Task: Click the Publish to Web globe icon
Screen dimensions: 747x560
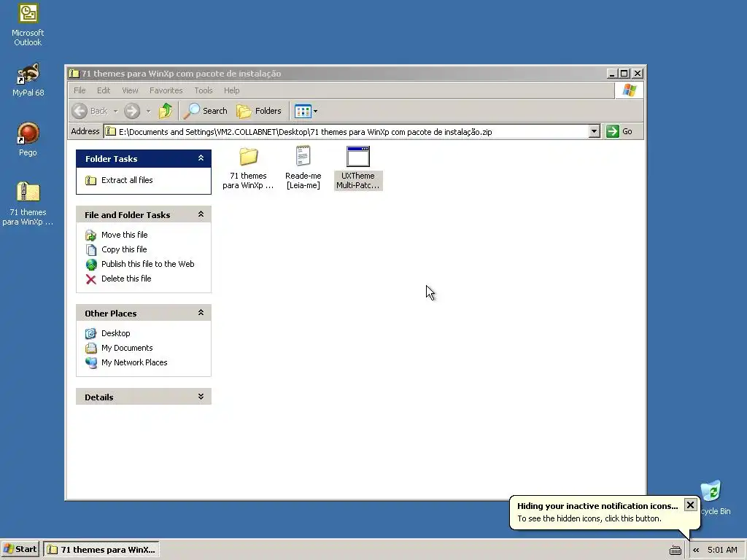Action: coord(90,264)
